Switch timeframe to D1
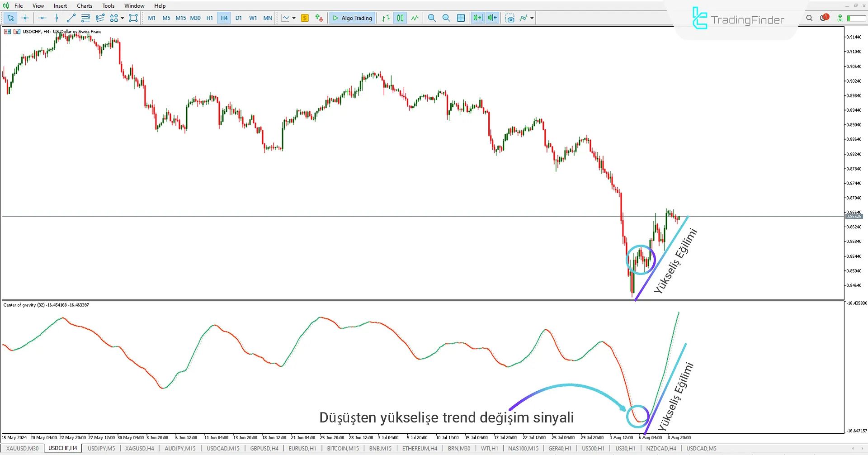This screenshot has width=868, height=455. click(x=239, y=18)
